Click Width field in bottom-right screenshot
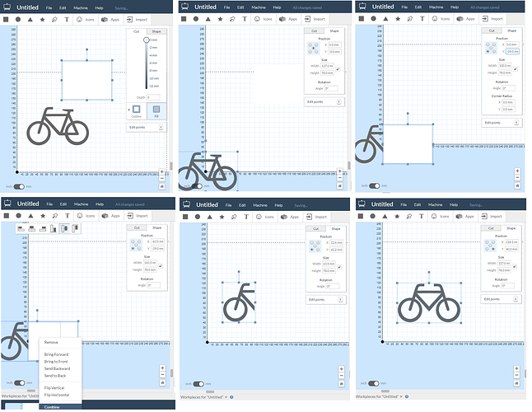The width and height of the screenshot is (532, 412). [504, 263]
